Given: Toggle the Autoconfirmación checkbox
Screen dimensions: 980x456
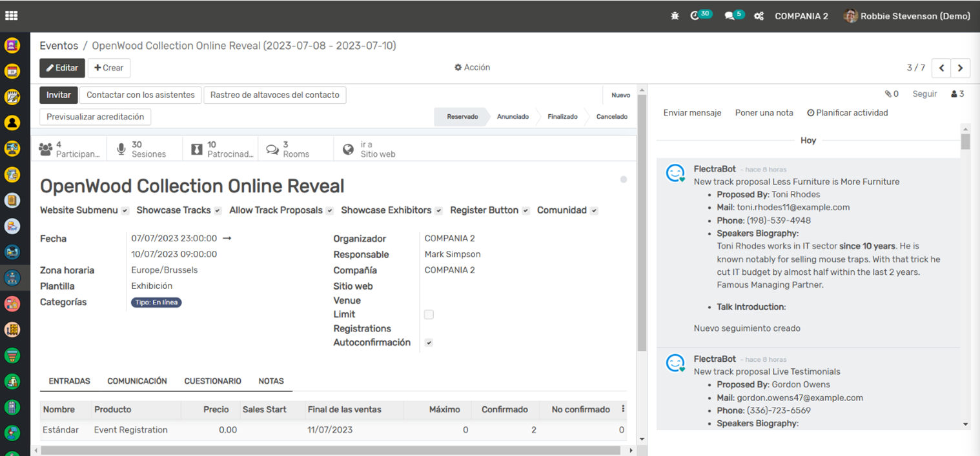Looking at the screenshot, I should click(429, 343).
